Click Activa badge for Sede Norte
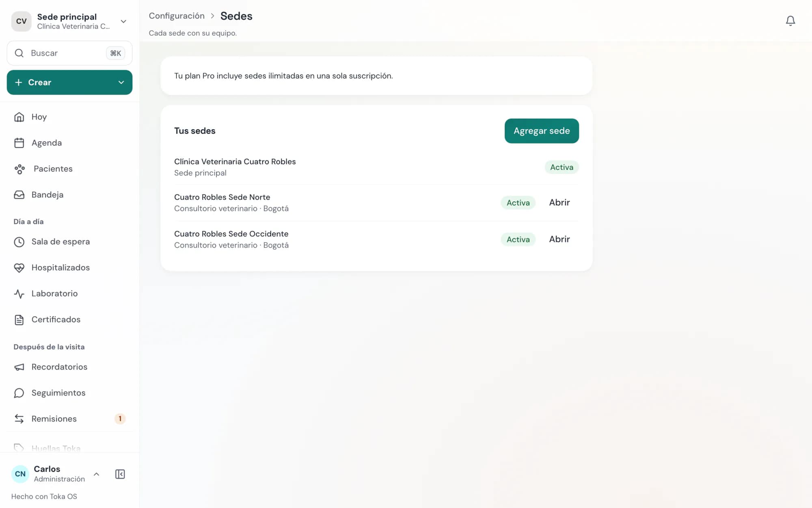812x508 pixels. click(x=518, y=203)
